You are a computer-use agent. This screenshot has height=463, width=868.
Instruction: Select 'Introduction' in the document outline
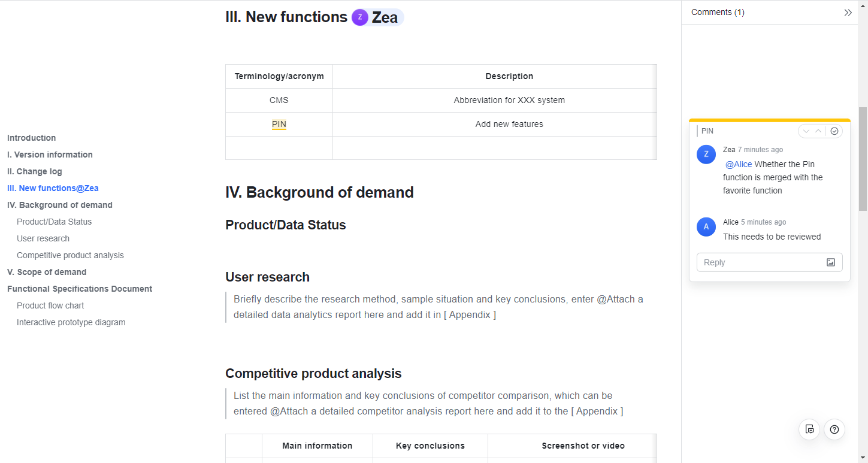pos(31,138)
